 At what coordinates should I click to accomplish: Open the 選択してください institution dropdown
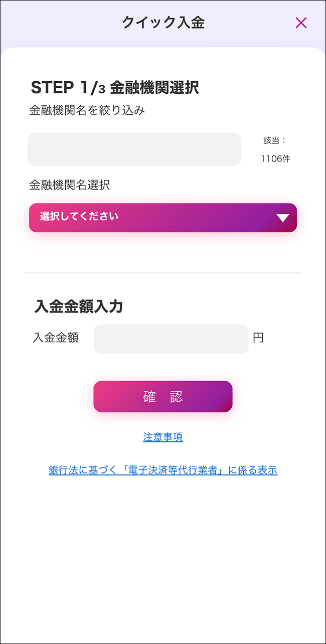[x=162, y=218]
